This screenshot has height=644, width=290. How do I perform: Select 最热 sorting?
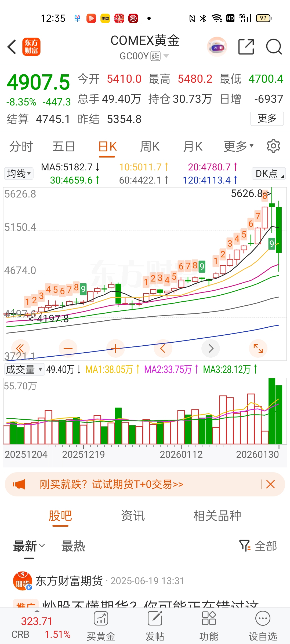(x=73, y=546)
